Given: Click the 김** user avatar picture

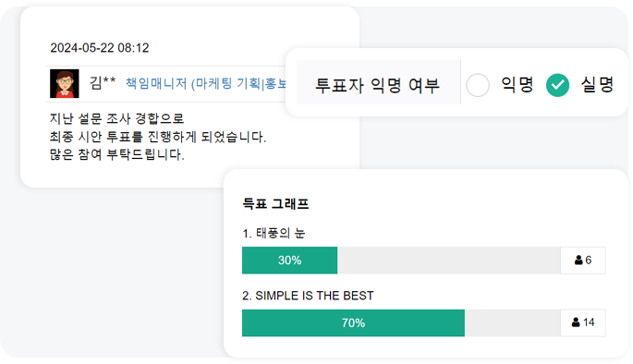Looking at the screenshot, I should [x=65, y=83].
